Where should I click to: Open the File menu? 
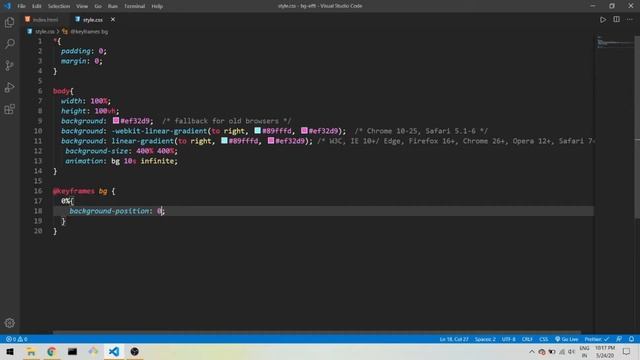[21, 6]
